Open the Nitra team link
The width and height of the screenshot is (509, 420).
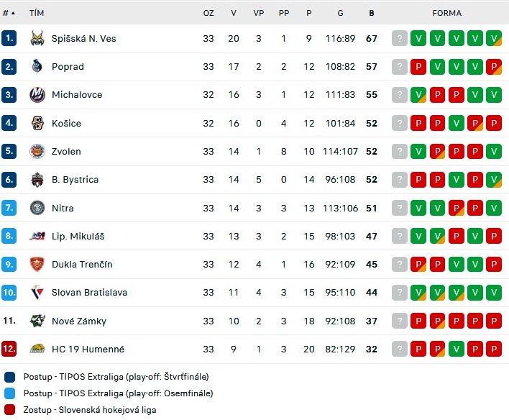[x=63, y=208]
